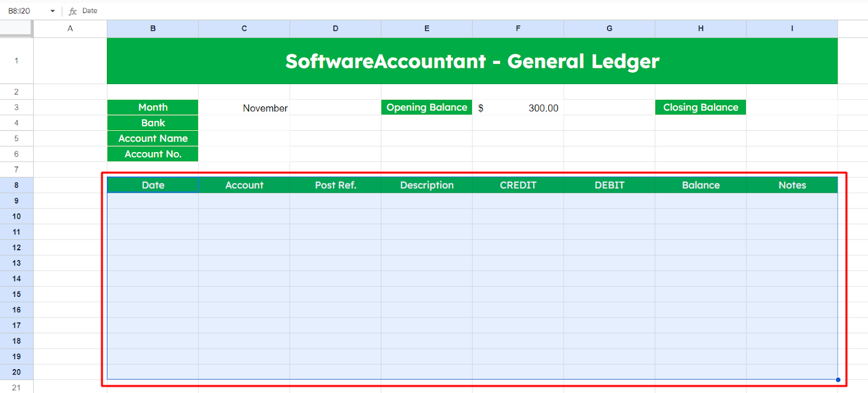
Task: Open the Name box dropdown arrow
Action: (x=53, y=11)
